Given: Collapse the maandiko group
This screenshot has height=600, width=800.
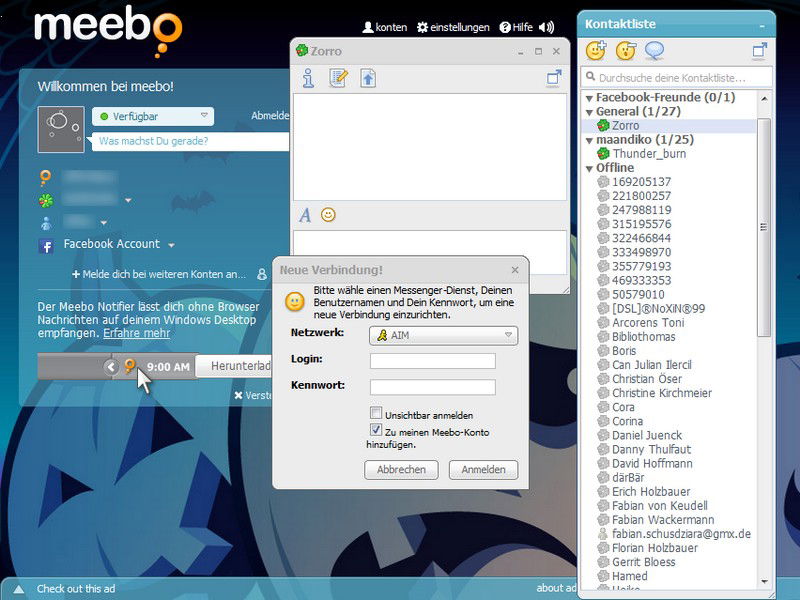Looking at the screenshot, I should 589,140.
